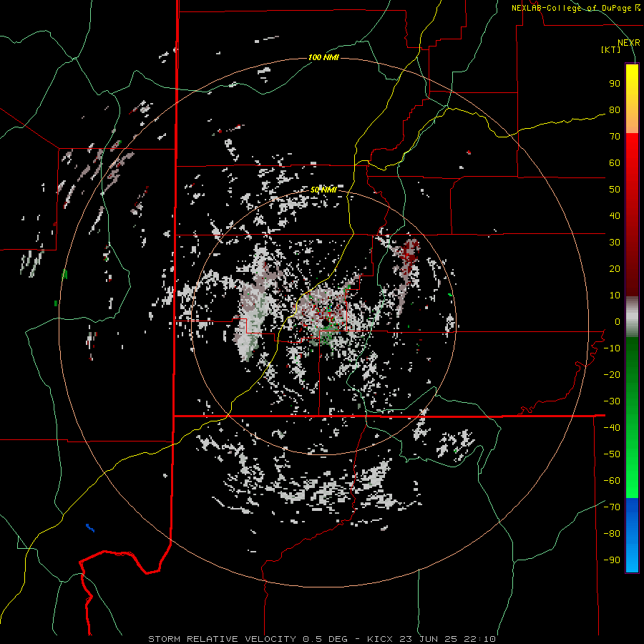The image size is (644, 644).
Task: Click the Storm Relative Velocity caption at bottom
Action: (x=322, y=639)
